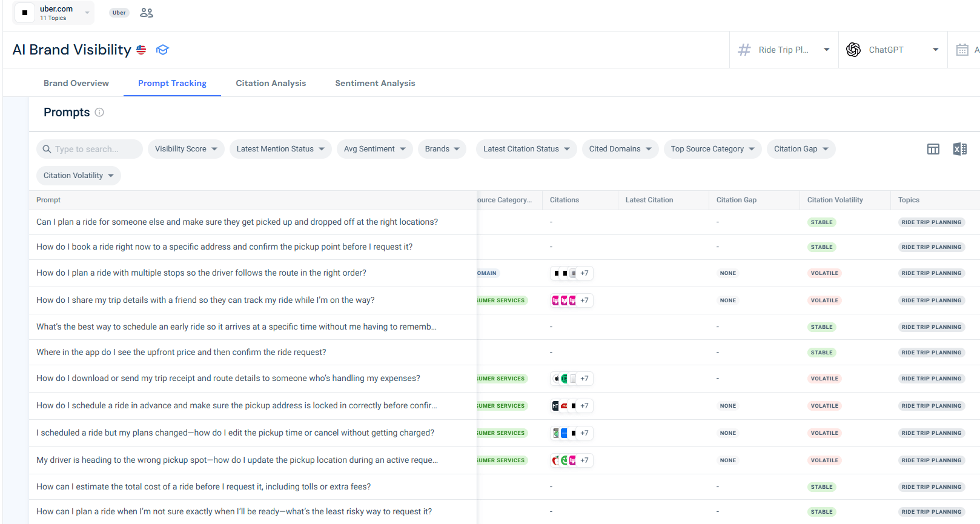
Task: Click STABLE badge for estimate total cost prompt
Action: [x=822, y=487]
